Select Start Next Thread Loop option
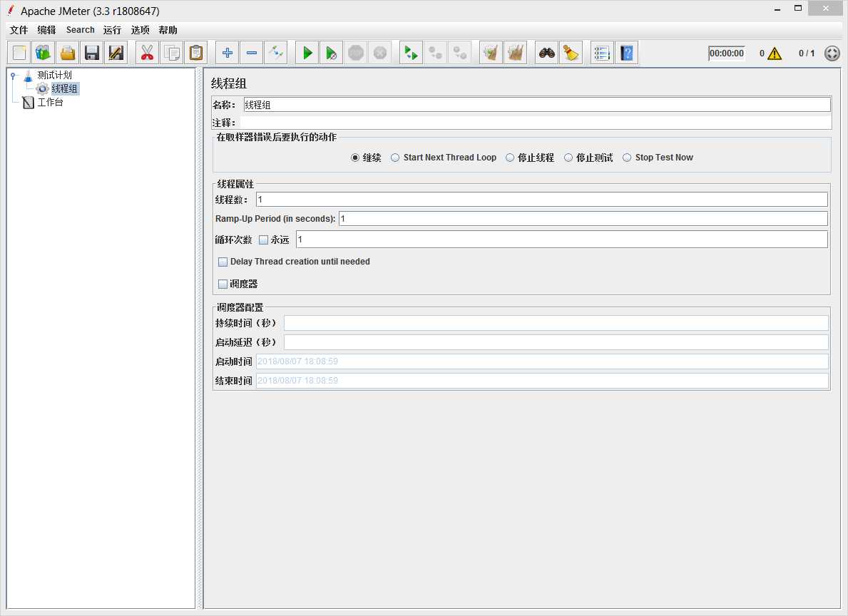 (x=444, y=158)
